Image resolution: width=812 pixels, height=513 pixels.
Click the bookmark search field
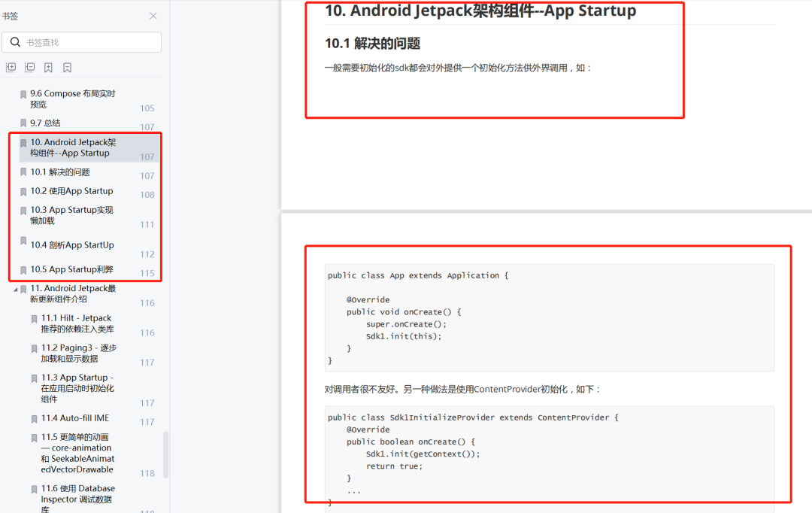coord(82,42)
